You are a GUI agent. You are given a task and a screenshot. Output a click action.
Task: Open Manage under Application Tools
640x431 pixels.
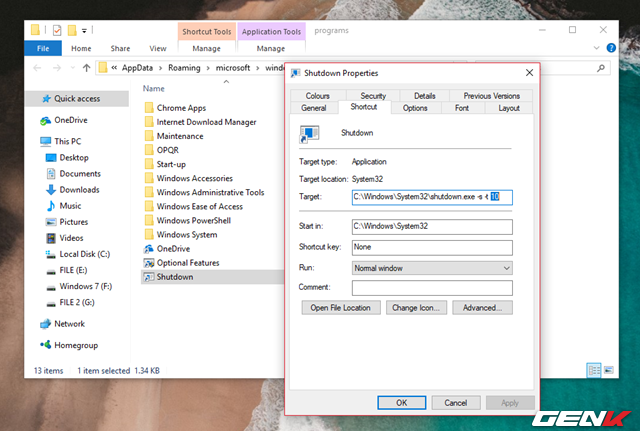271,49
